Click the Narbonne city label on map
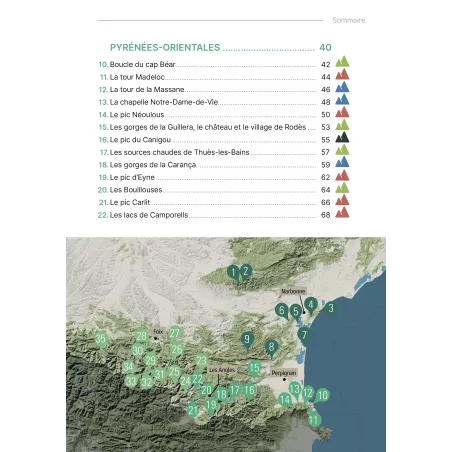452x452 pixels. tap(293, 291)
